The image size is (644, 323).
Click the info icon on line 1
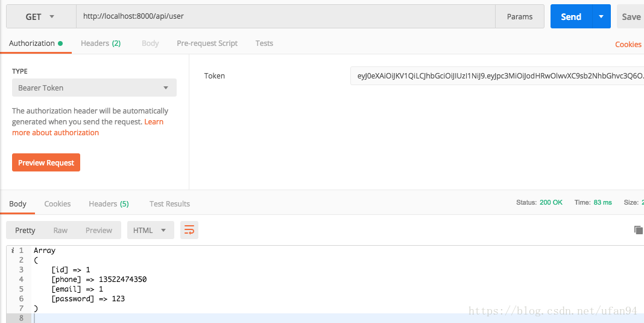pos(13,250)
